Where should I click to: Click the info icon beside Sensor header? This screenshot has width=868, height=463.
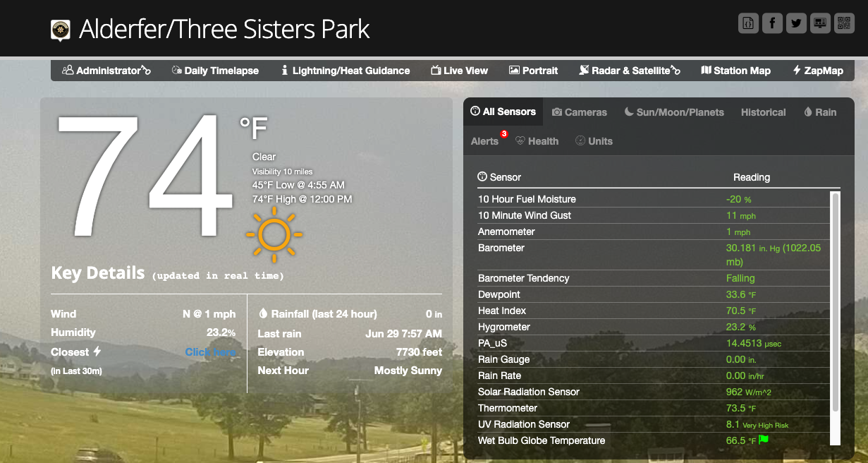point(482,177)
